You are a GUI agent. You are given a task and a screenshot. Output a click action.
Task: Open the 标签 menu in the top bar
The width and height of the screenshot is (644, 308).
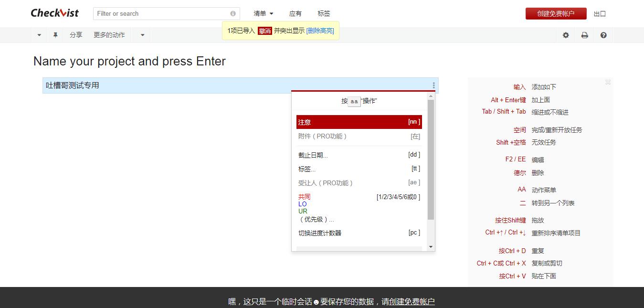point(323,13)
